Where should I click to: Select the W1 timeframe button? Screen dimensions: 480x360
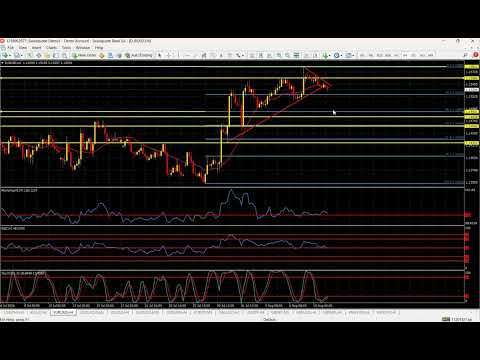pyautogui.click(x=422, y=55)
